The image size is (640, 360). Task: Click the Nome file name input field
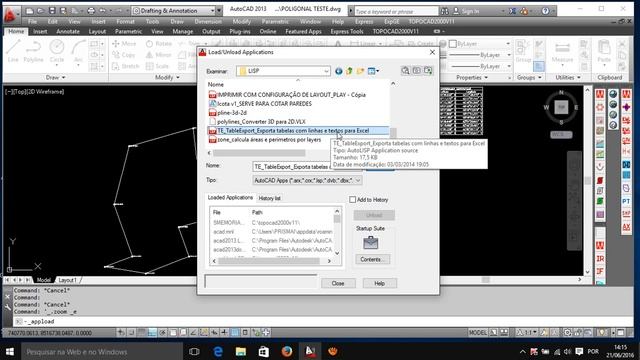pos(307,167)
